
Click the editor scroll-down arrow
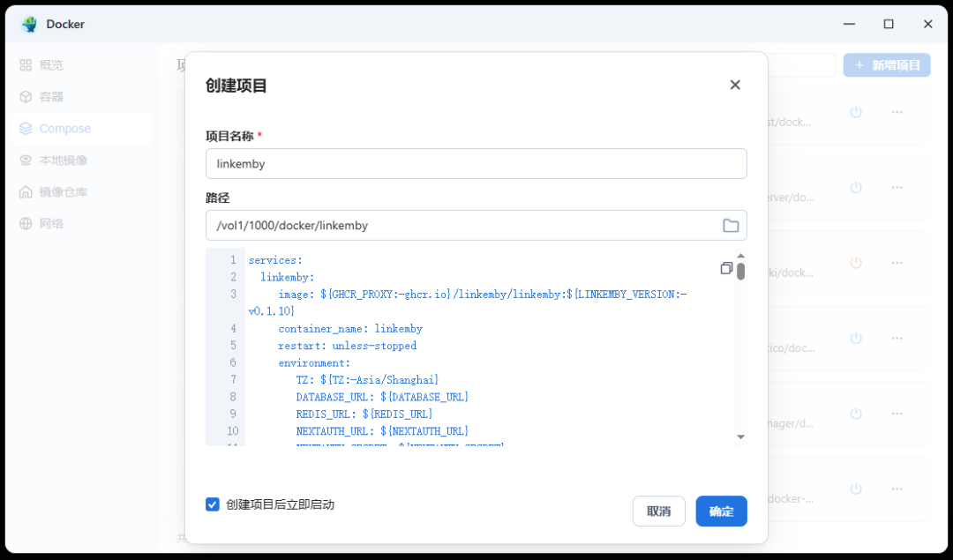(740, 436)
